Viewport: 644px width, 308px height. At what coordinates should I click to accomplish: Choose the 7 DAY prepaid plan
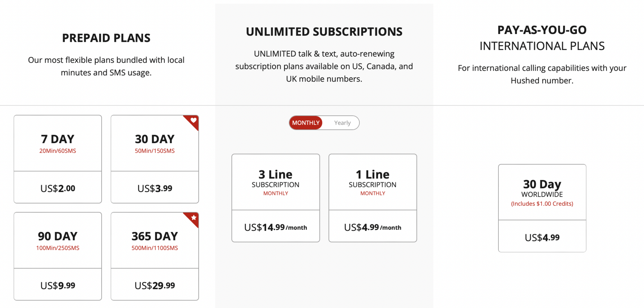coord(58,144)
